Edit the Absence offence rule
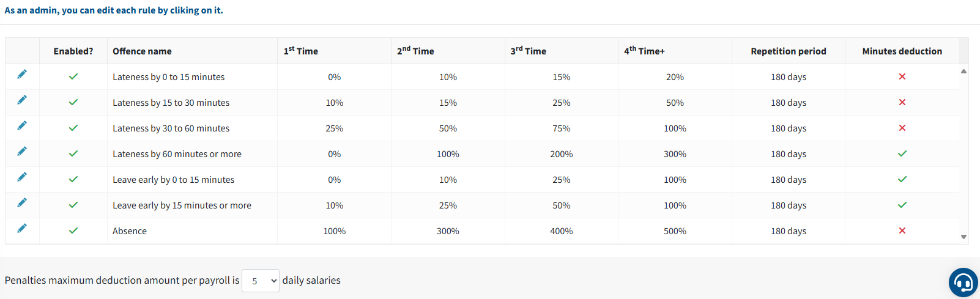980x299 pixels. [22, 229]
